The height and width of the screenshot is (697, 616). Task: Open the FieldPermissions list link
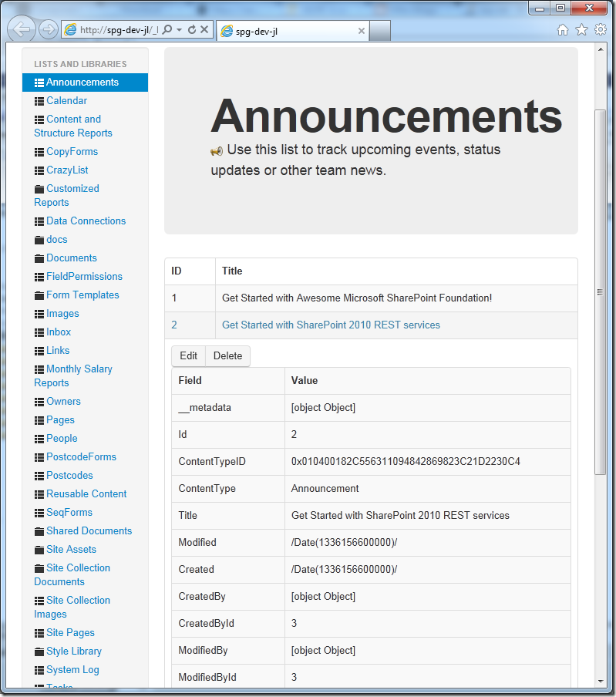tap(84, 276)
